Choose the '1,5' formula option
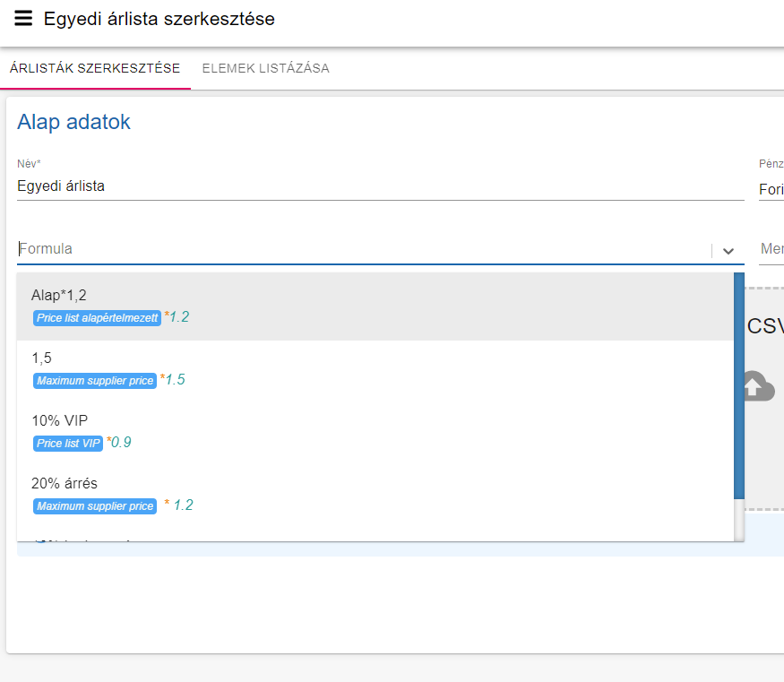784x682 pixels. point(41,358)
